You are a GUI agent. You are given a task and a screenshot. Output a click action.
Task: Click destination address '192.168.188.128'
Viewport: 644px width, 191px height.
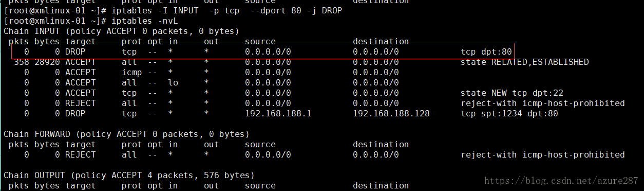(x=391, y=114)
